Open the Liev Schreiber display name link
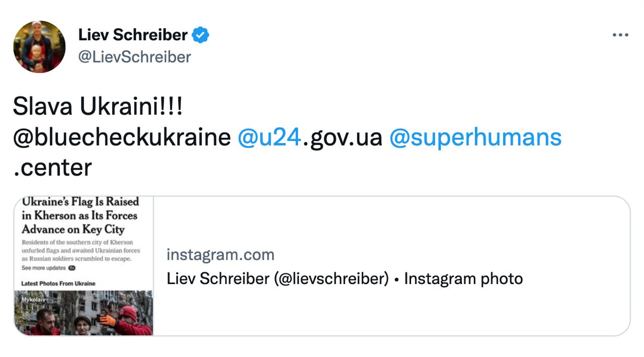The height and width of the screenshot is (357, 644). point(133,35)
